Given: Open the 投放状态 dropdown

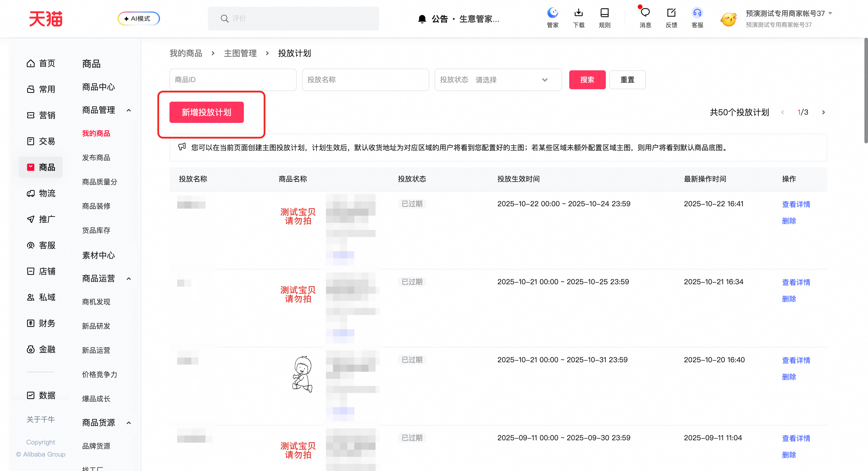Looking at the screenshot, I should tap(498, 80).
